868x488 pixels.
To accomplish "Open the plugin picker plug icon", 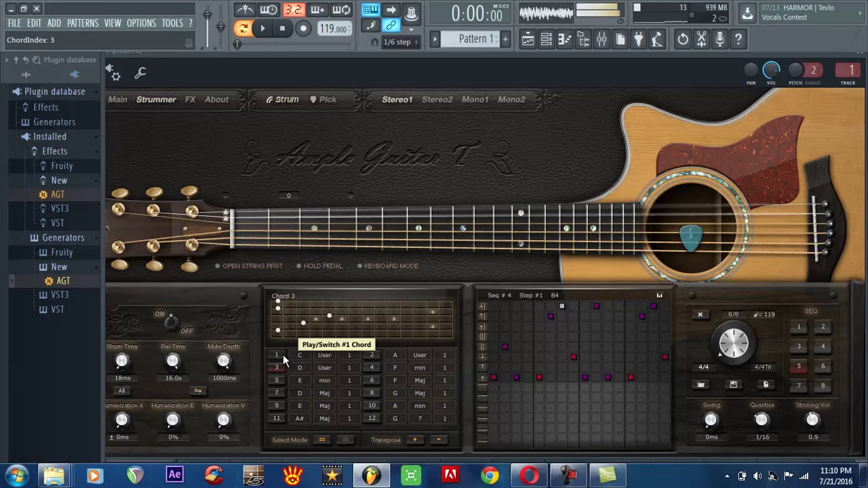I will tap(638, 39).
